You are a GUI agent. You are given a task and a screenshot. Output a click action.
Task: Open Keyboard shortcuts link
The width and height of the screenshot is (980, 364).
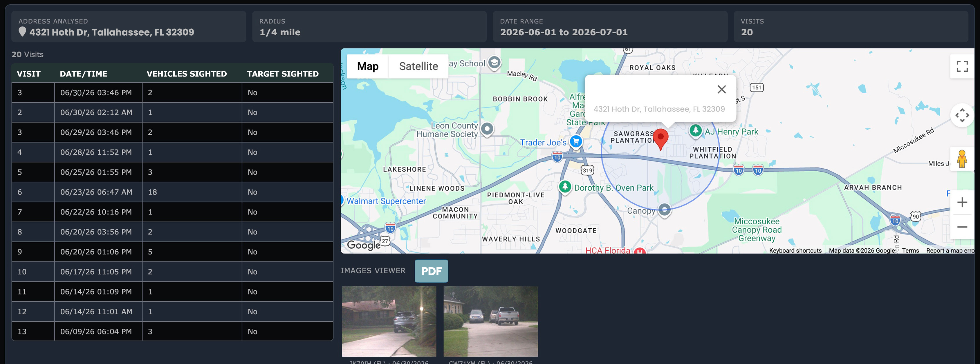[795, 250]
